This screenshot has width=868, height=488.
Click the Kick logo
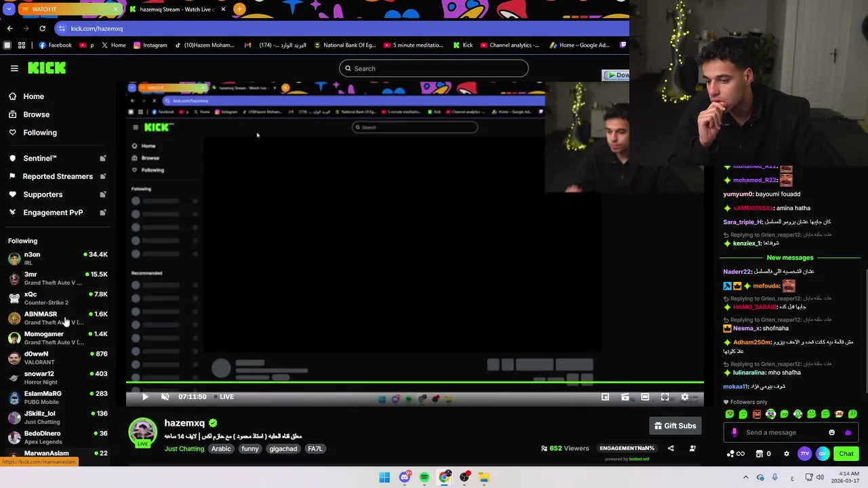(x=47, y=68)
